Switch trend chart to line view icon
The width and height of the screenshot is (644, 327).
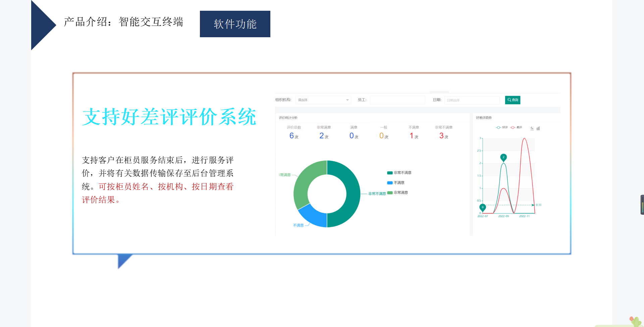pos(532,128)
